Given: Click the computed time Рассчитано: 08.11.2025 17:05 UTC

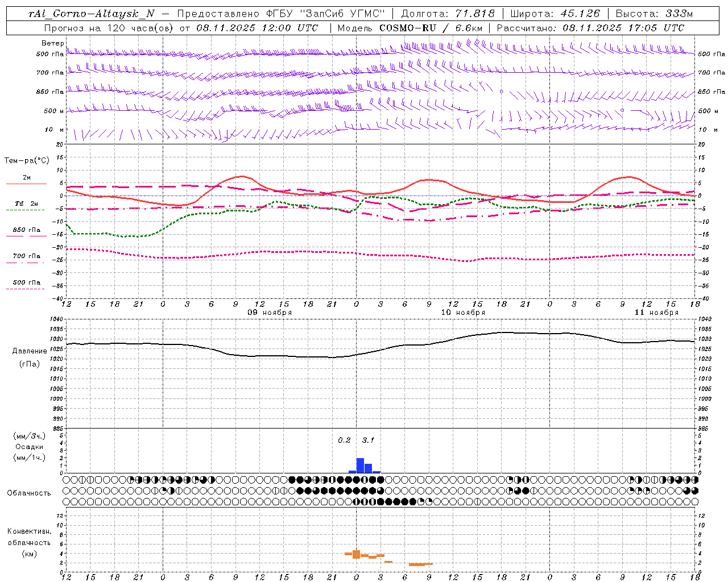Looking at the screenshot, I should (x=590, y=28).
